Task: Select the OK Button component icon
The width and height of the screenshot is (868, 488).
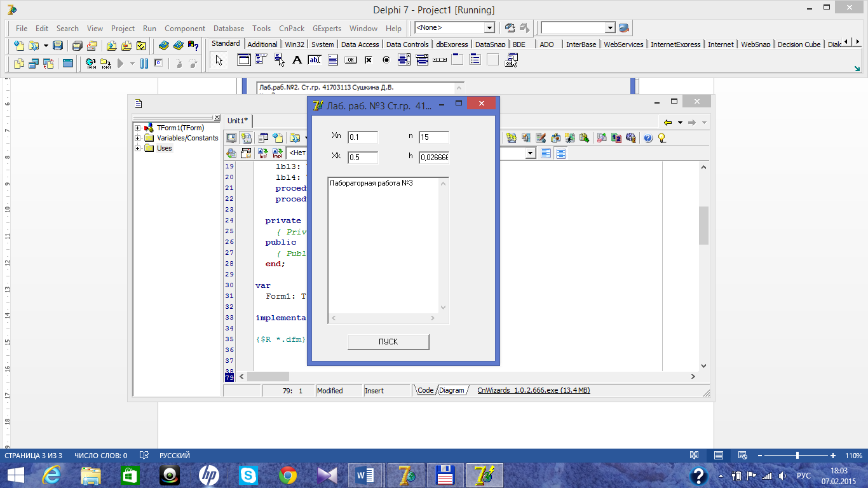Action: click(x=350, y=60)
